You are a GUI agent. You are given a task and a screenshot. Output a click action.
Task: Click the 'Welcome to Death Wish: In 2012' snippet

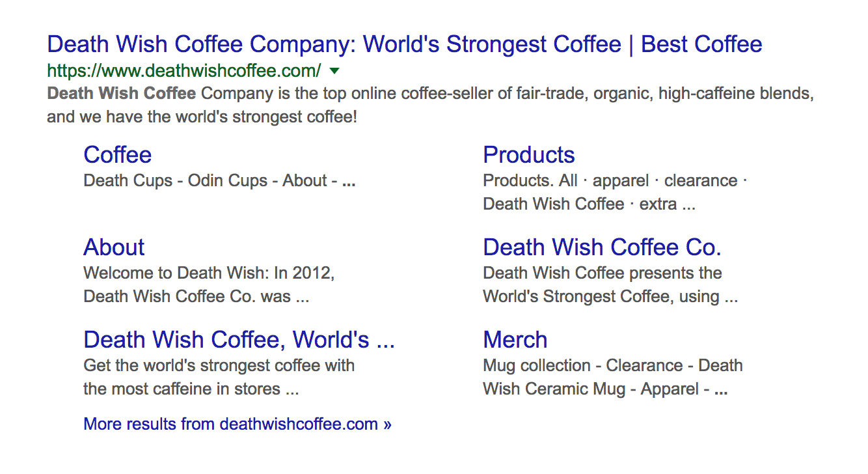[x=210, y=273]
